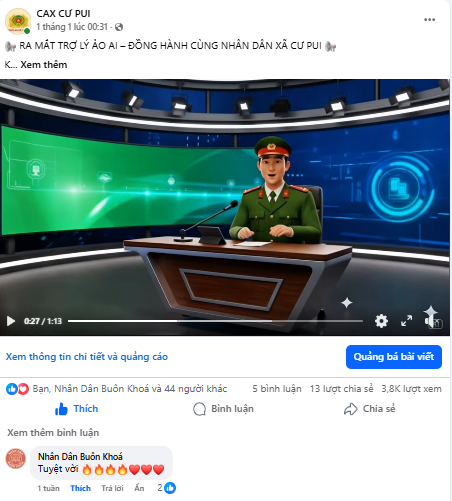Click the Bình luận comment button

(x=223, y=409)
